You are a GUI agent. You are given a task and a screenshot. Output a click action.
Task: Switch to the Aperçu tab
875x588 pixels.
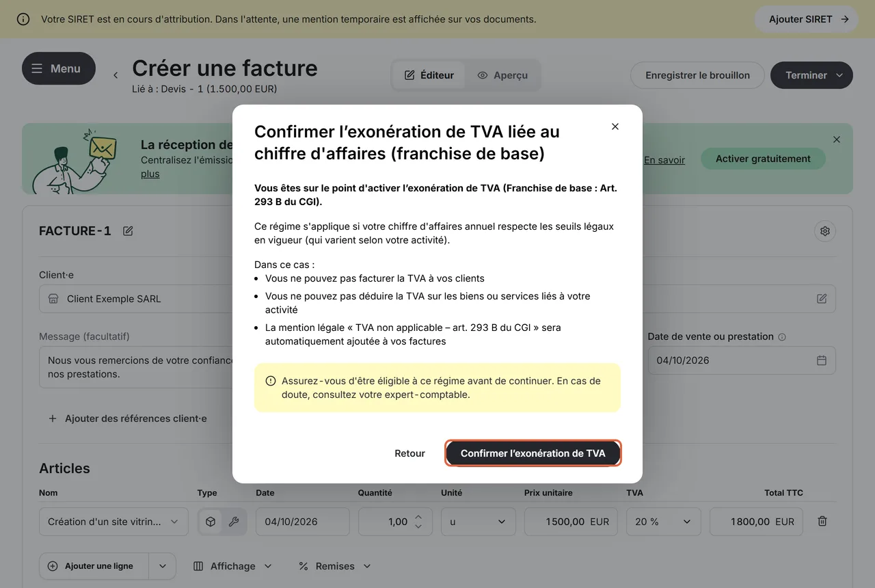(502, 75)
